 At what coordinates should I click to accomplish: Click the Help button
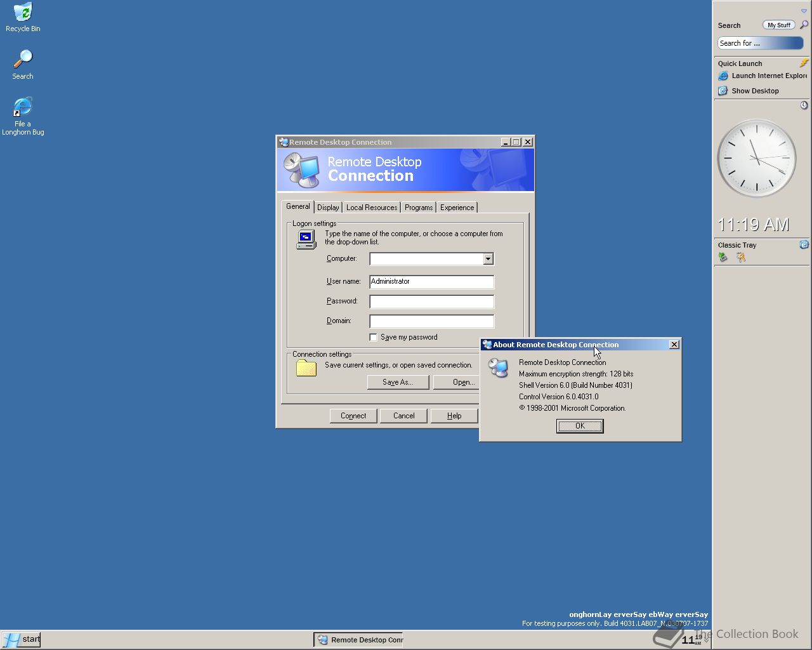tap(454, 416)
